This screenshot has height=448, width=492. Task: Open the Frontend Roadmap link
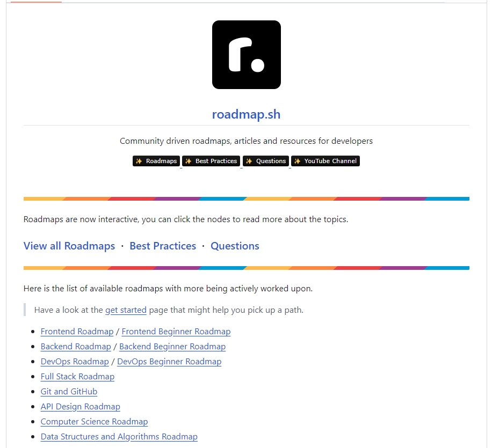coord(77,332)
